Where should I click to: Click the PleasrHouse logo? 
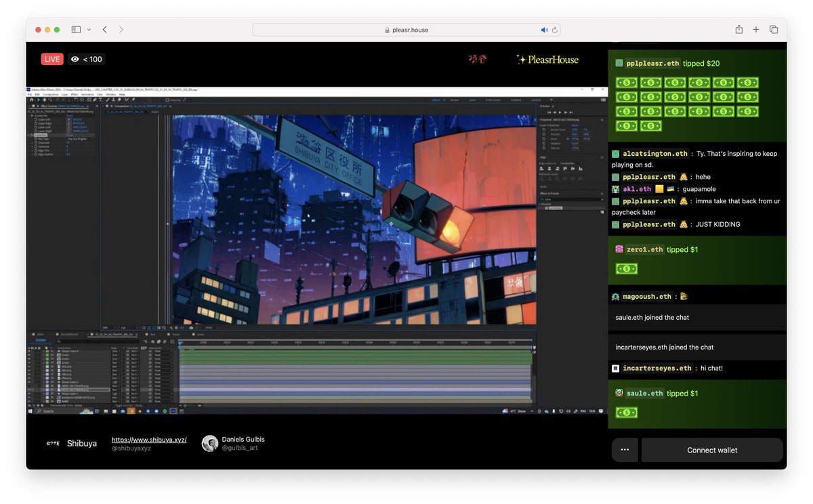(x=547, y=60)
